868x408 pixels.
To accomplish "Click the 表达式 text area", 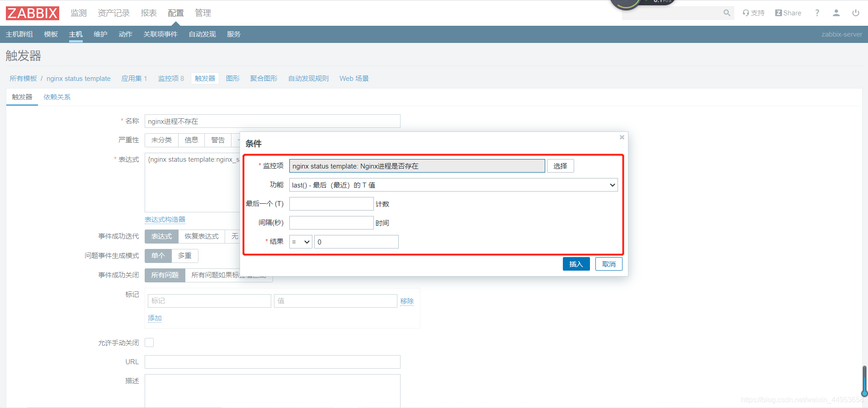I will (x=192, y=183).
